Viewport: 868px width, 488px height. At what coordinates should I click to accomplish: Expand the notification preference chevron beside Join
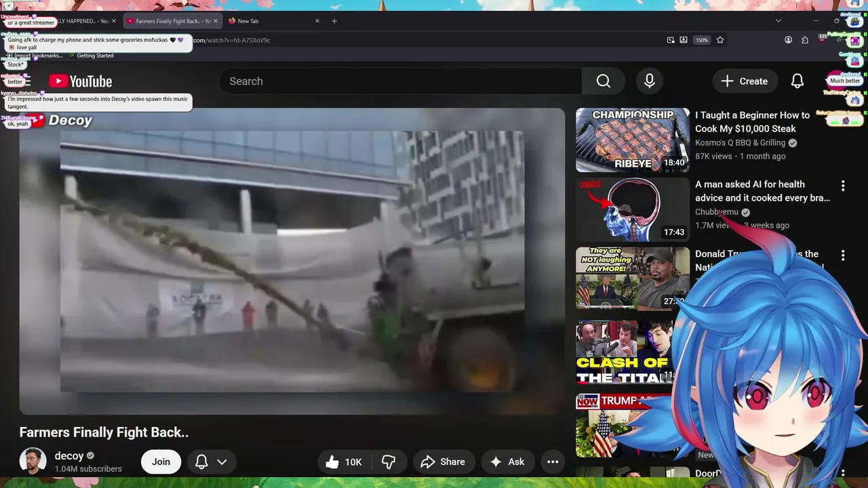222,462
